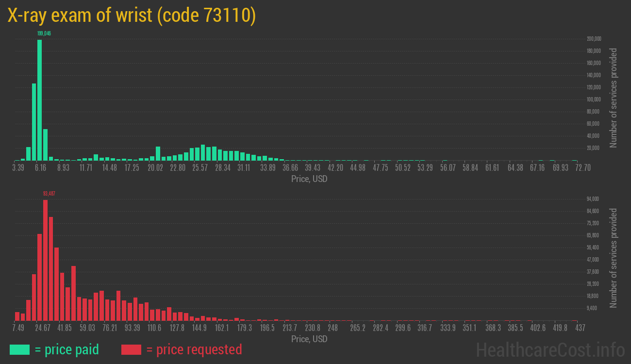Click the HealthcareCost.info watermark link
Viewport: 631px width, 364px height.
tap(550, 349)
